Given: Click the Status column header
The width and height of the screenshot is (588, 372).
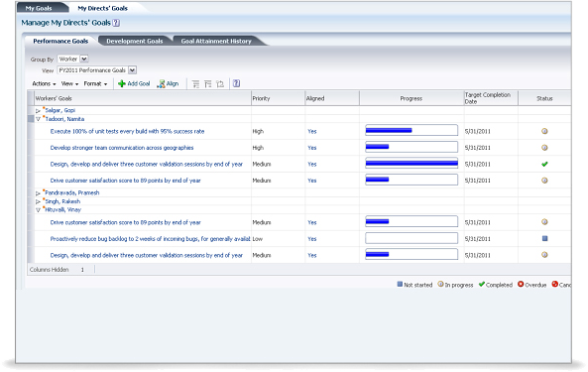Looking at the screenshot, I should coord(544,98).
